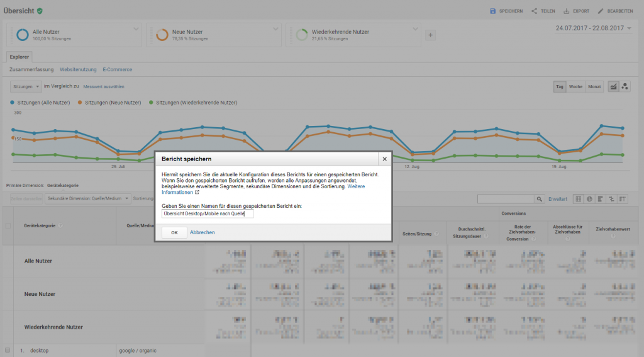Select the Explorer tab
The height and width of the screenshot is (357, 644).
19,57
